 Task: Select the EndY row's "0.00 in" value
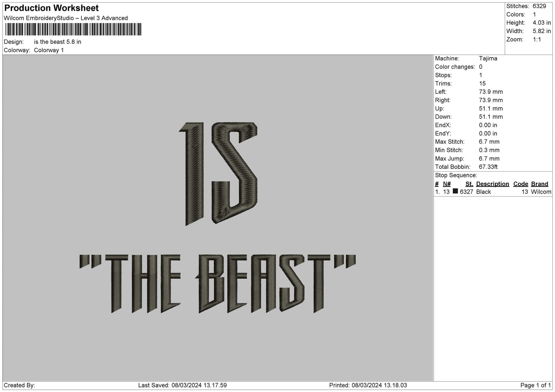488,134
